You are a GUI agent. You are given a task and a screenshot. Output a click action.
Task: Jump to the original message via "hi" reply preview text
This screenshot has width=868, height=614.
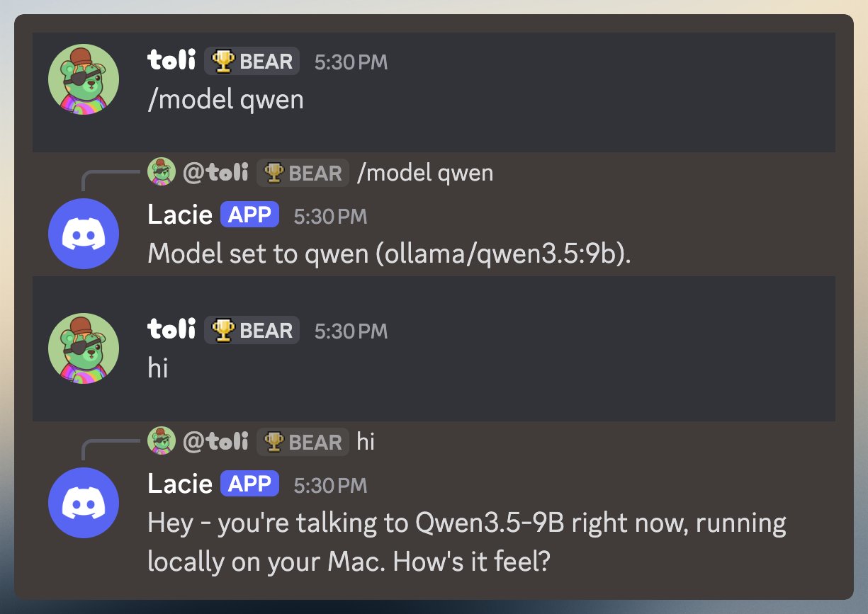point(366,442)
